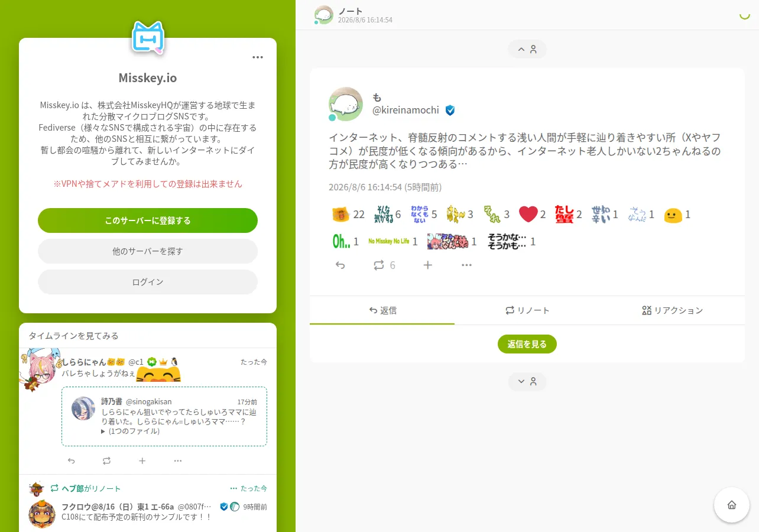Screen dimensions: 759x532
Task: Toggle the top reaction with count 22
Action: (348, 215)
